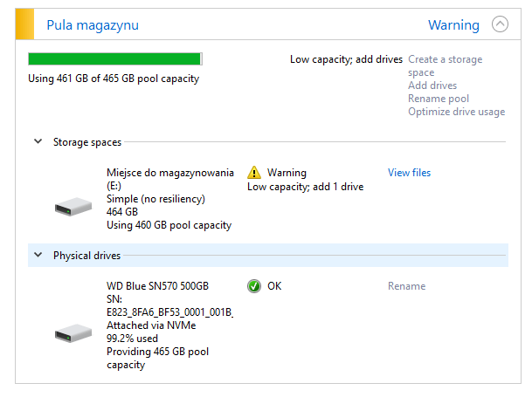Screen dimensions: 532x397
Task: Click 'Providing 465 GB pool capacity' text
Action: pos(157,358)
